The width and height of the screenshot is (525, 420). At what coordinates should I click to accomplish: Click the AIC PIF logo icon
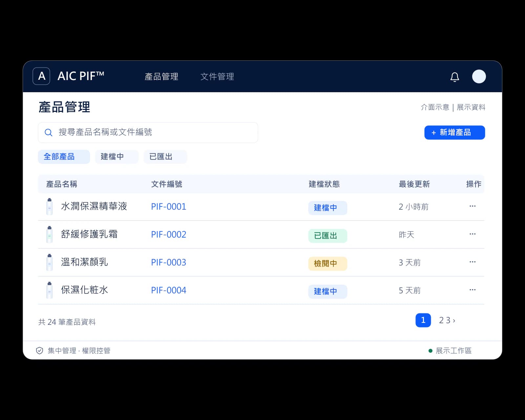(41, 76)
